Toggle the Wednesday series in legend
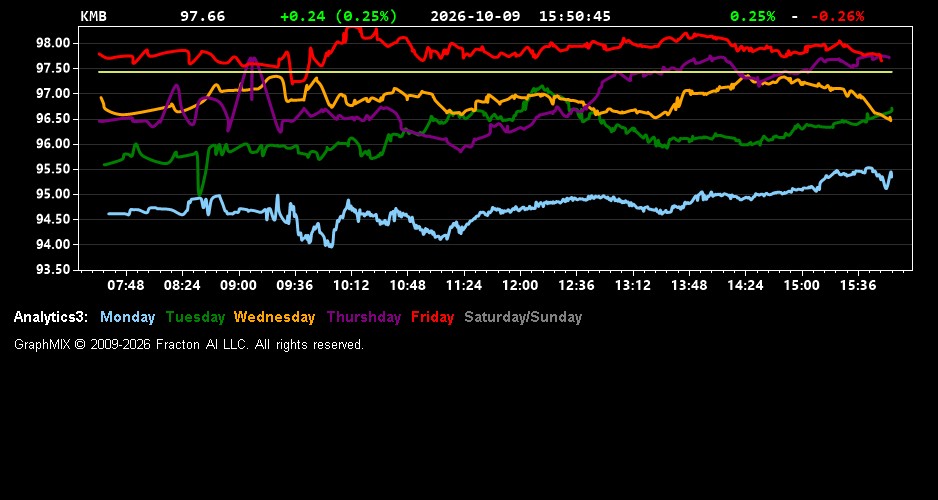 click(x=274, y=317)
